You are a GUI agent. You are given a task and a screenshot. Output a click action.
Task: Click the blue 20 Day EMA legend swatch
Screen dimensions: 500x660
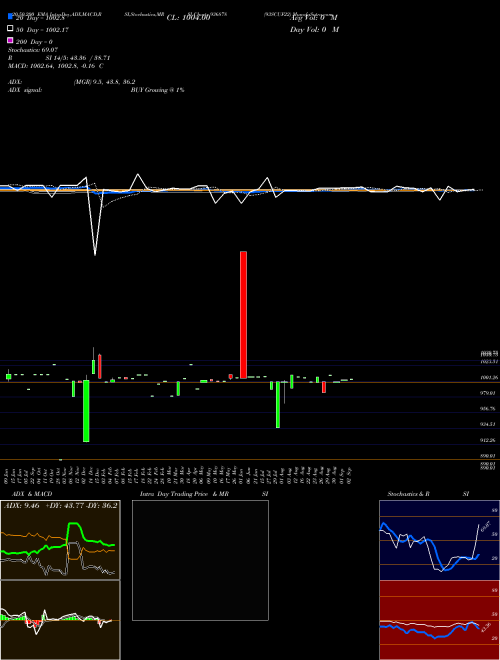coord(10,16)
